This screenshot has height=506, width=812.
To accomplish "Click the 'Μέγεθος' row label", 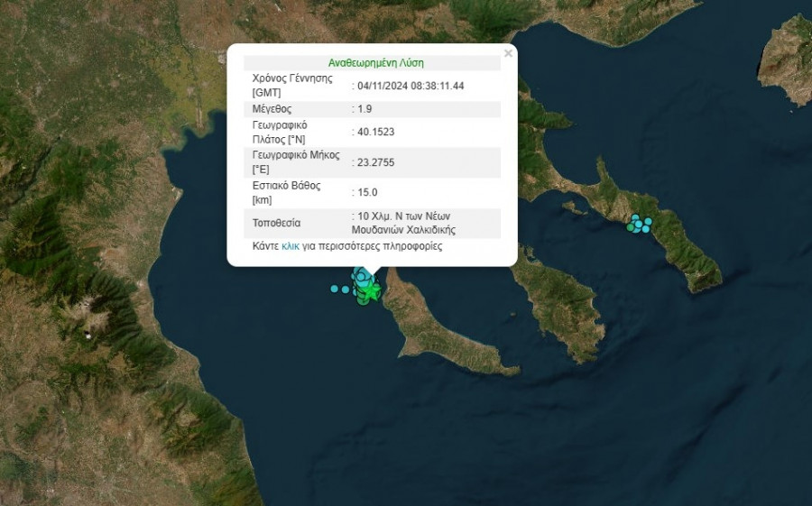I will pyautogui.click(x=272, y=108).
